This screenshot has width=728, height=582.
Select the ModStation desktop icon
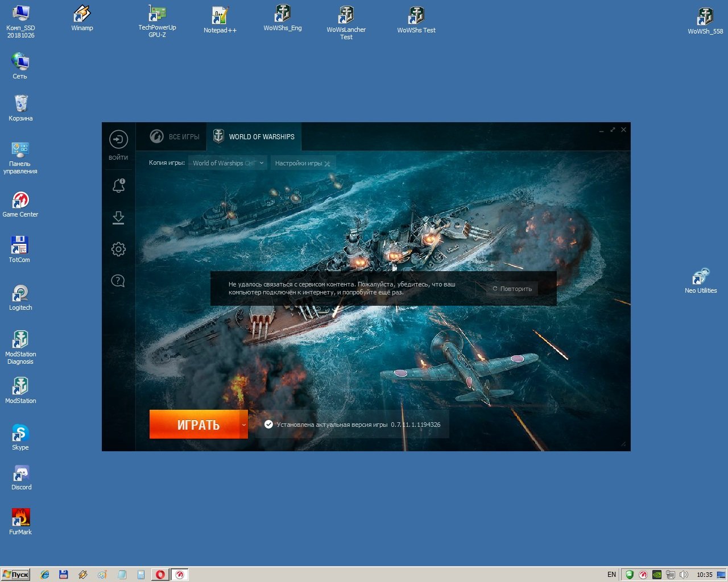[20, 390]
